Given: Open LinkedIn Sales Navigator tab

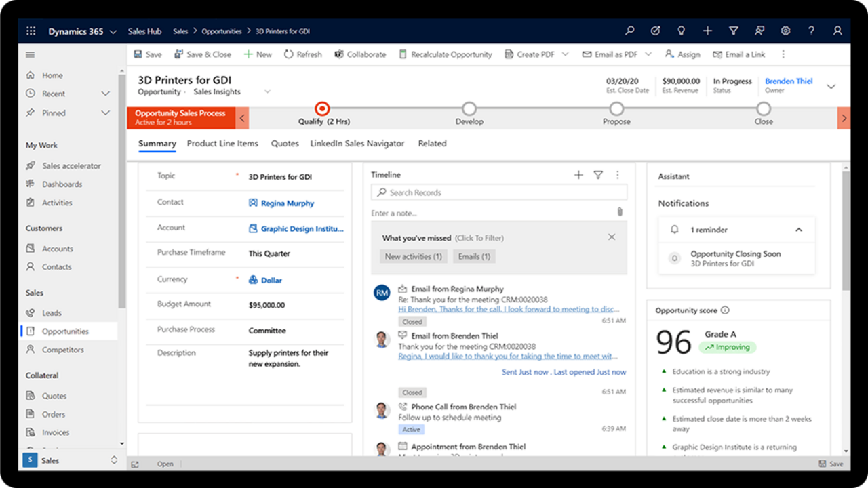Looking at the screenshot, I should point(357,144).
